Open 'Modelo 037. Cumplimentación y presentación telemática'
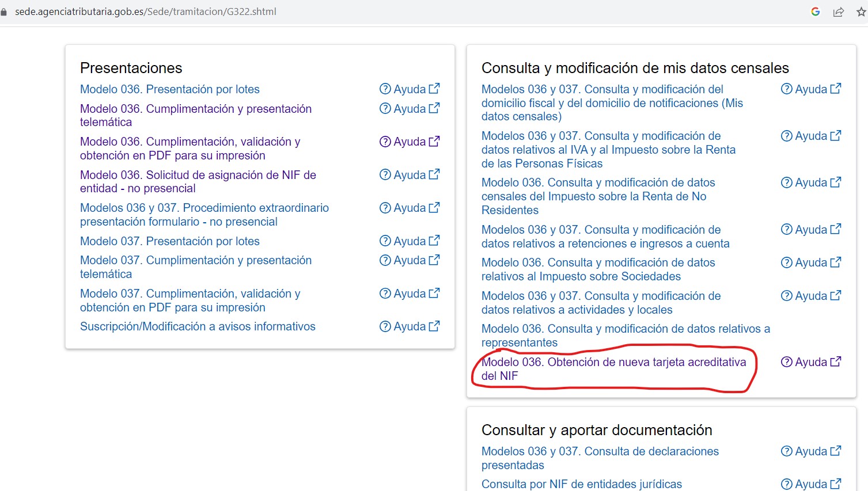The width and height of the screenshot is (868, 491). pos(196,267)
